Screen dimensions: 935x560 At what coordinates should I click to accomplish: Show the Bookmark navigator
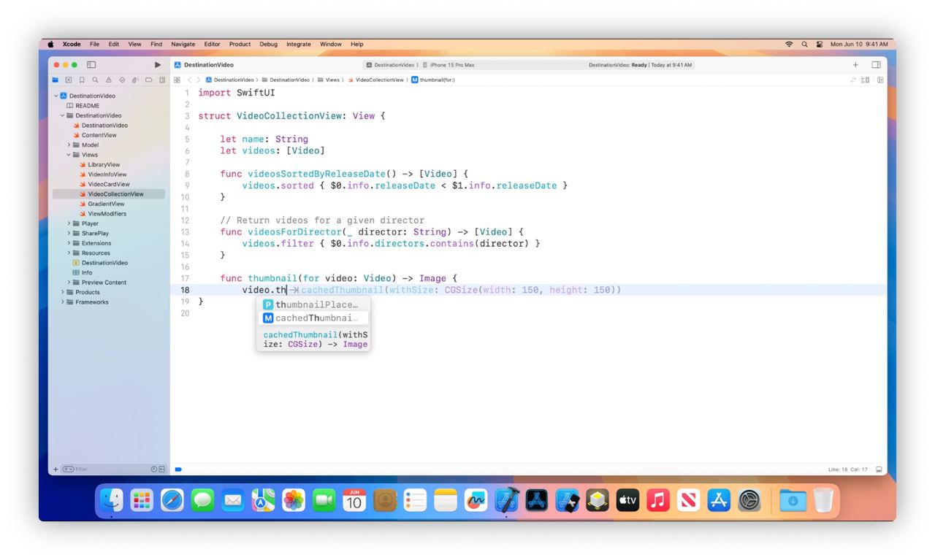(82, 79)
